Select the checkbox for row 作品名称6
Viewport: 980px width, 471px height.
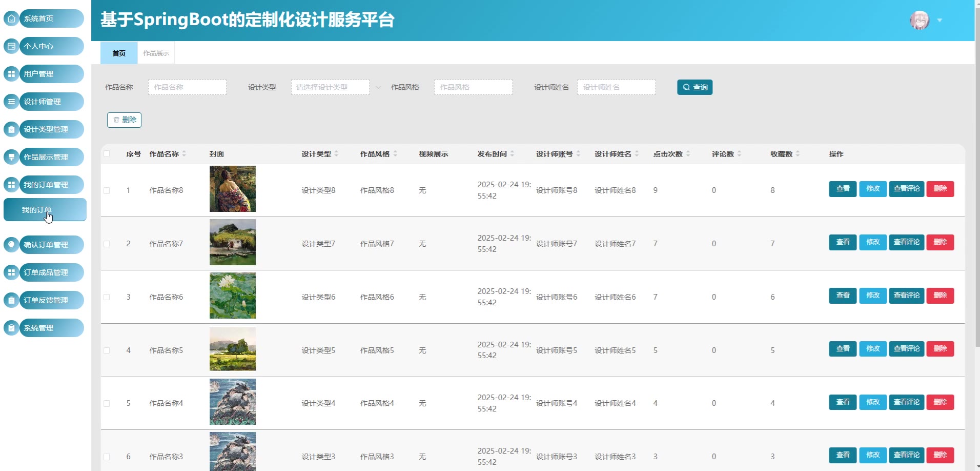pos(107,297)
